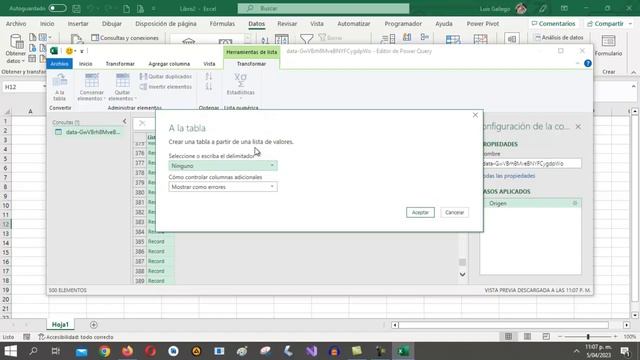Click the gear icon on Origen step

[575, 203]
